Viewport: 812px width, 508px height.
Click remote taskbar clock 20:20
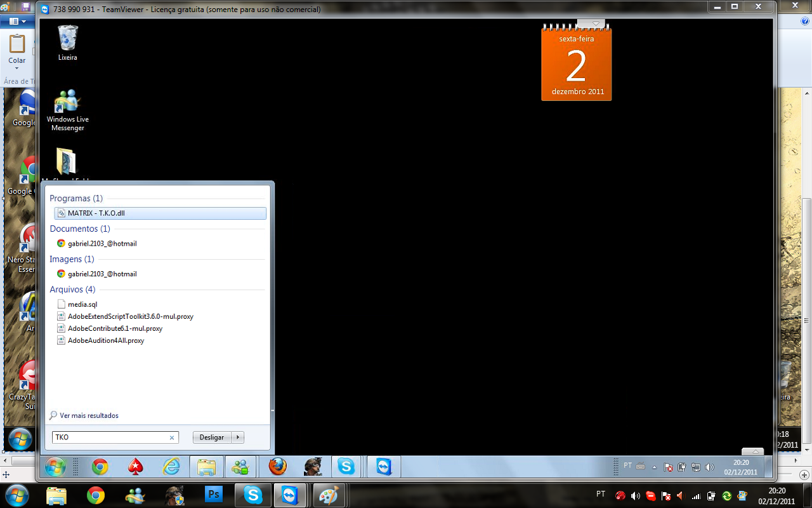pos(741,467)
